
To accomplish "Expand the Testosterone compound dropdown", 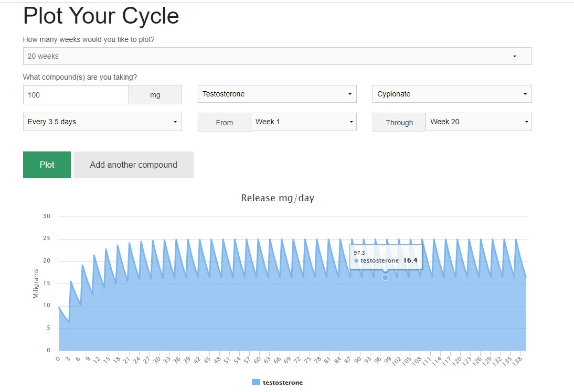I will [277, 94].
